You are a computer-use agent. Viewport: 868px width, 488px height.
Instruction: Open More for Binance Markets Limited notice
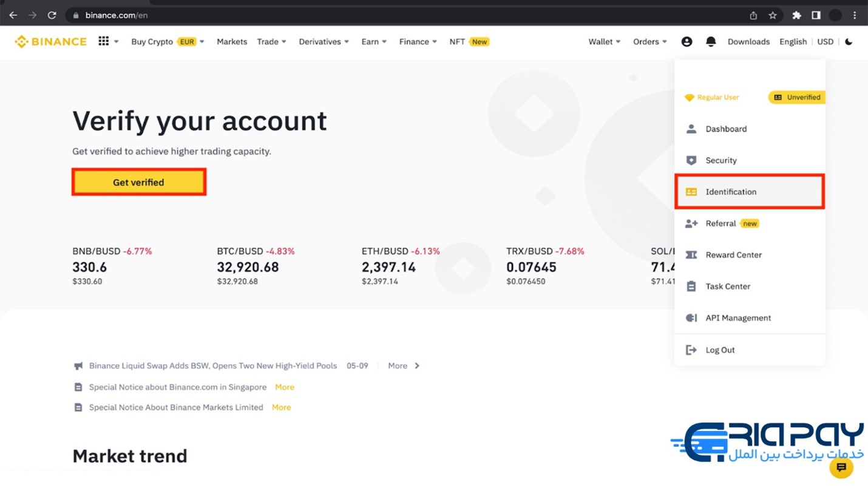click(281, 407)
